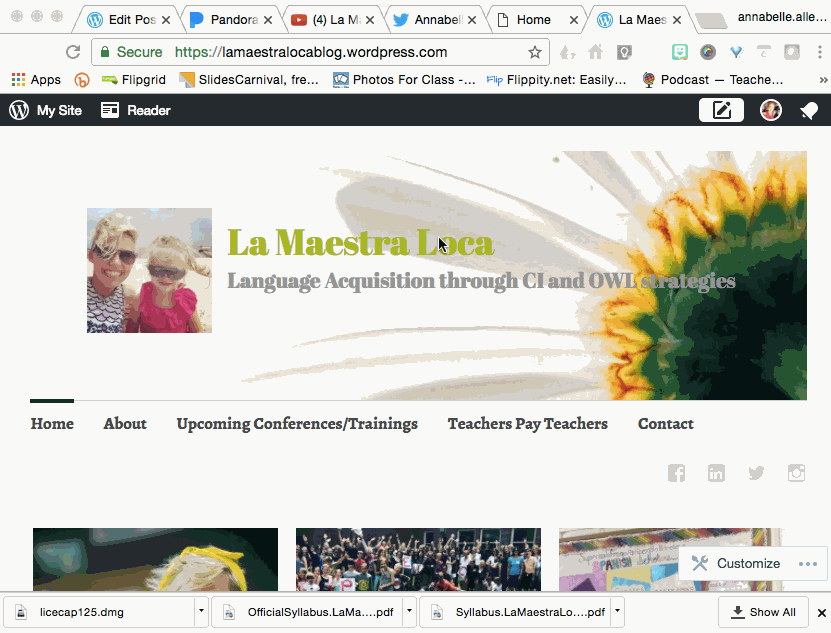Viewport: 831px width, 633px height.
Task: Open the Reader in the WordPress toolbar
Action: 134,110
